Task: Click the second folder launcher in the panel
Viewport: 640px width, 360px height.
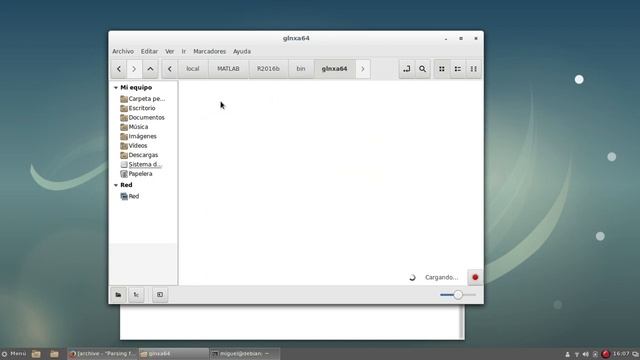Action: coord(54,354)
